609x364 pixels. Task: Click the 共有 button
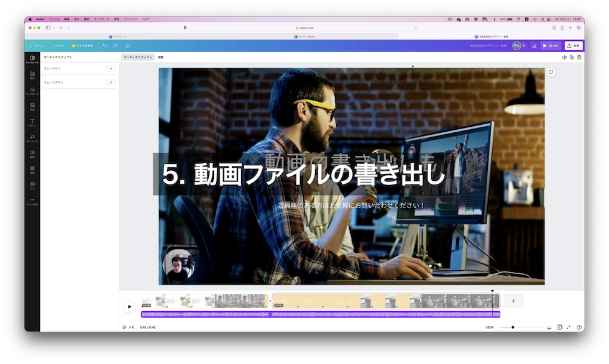[x=574, y=45]
